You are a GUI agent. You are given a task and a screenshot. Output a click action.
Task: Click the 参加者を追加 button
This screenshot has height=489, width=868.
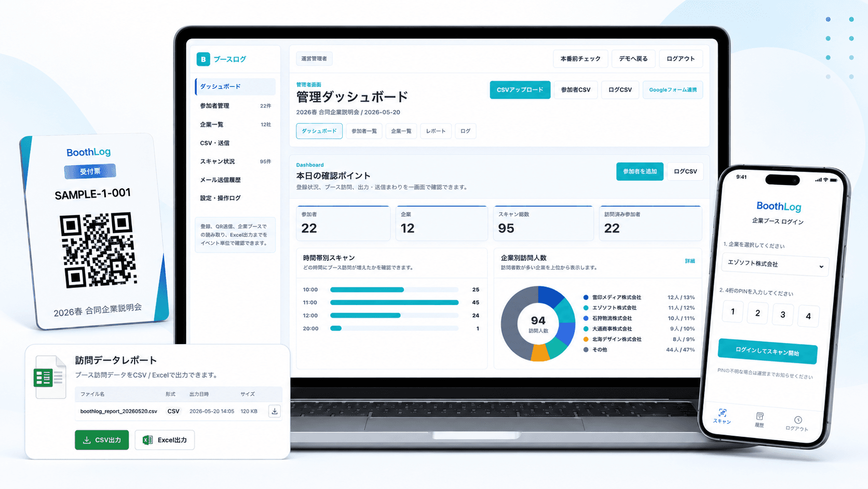tap(640, 171)
